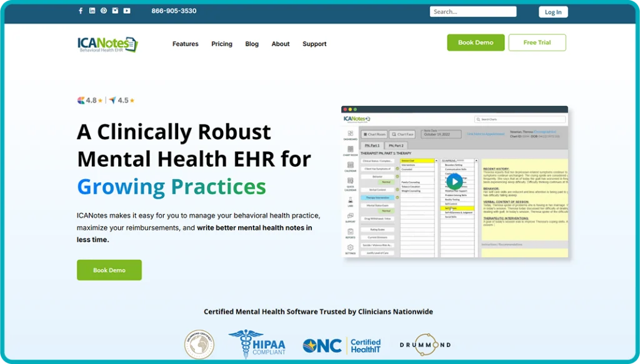Start a Free Trial

point(537,42)
